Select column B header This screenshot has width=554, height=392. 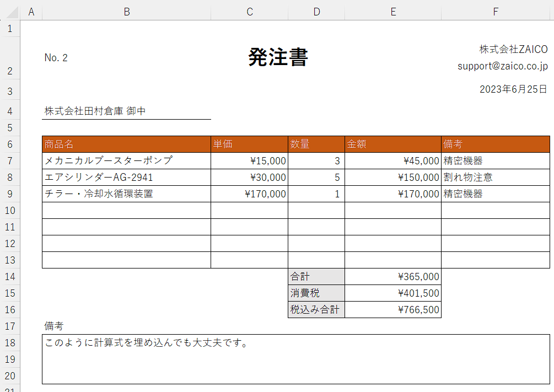tap(126, 12)
